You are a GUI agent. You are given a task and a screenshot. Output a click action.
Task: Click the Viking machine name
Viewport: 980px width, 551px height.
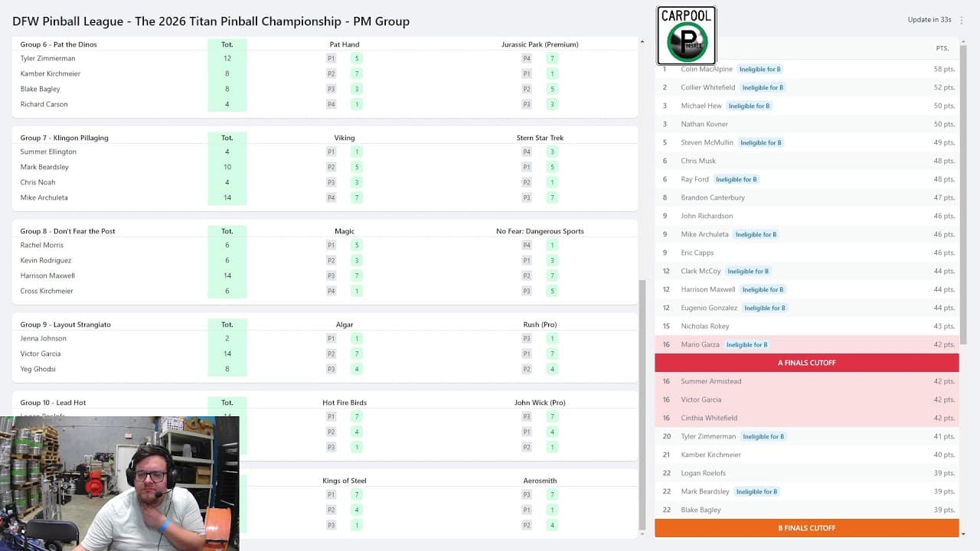tap(345, 138)
